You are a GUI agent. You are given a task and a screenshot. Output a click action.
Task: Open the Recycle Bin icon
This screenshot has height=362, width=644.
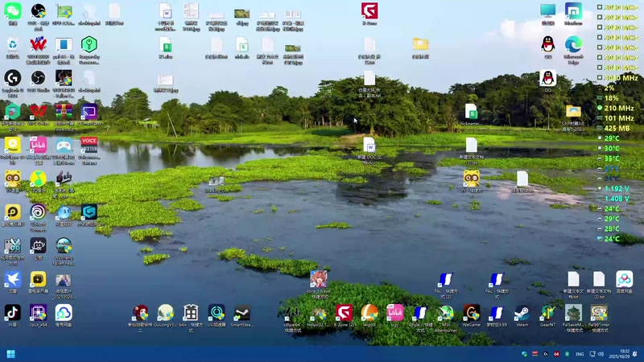coord(13,45)
